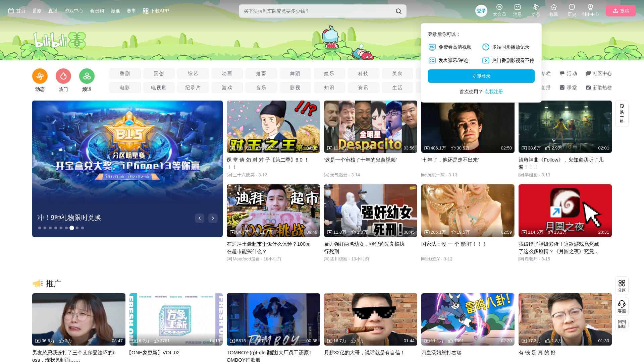Open 漫画 in top nav
This screenshot has height=362, width=644.
coord(115,11)
